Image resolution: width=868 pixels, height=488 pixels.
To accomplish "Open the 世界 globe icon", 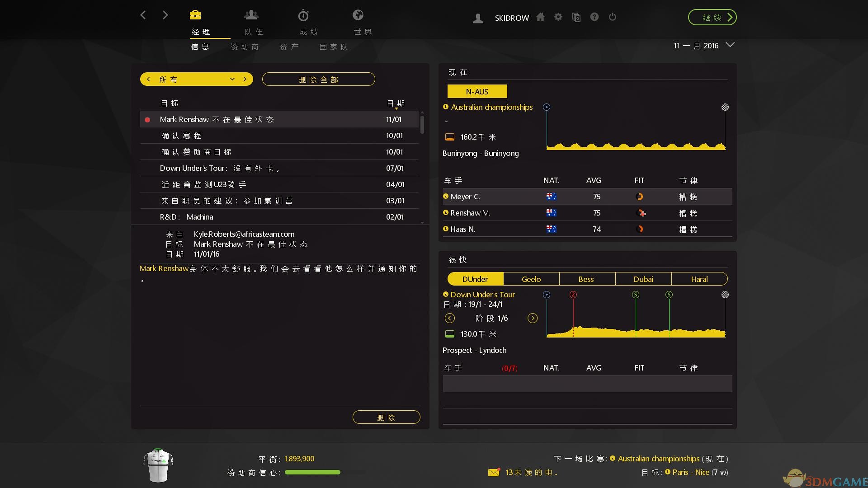I will pyautogui.click(x=358, y=15).
